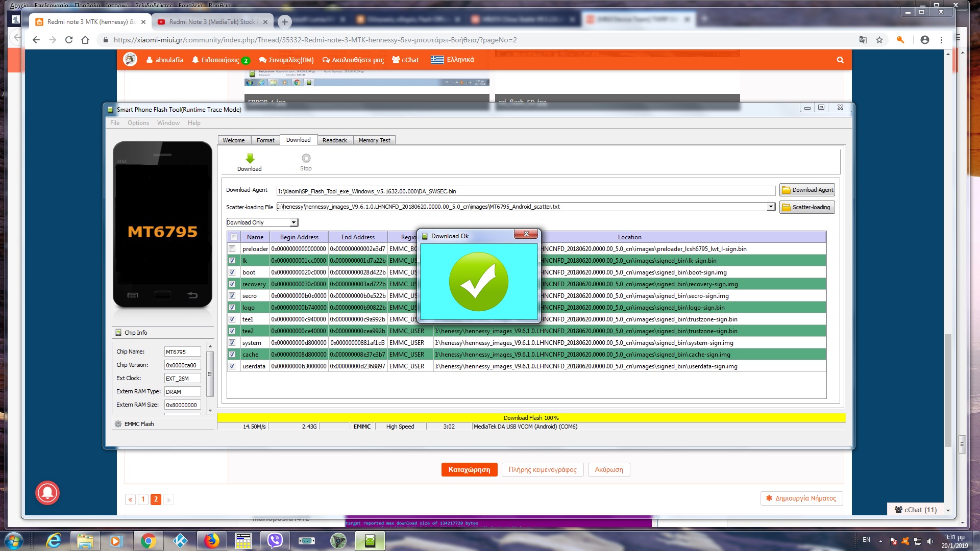Switch to the Readback tab
Image resolution: width=980 pixels, height=551 pixels.
[334, 140]
